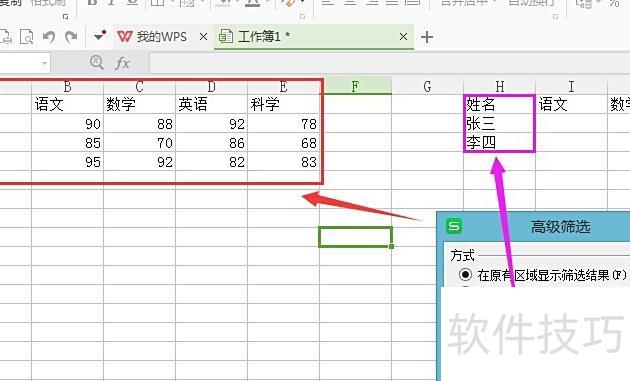
Task: Click the active green-bordered cell in column F
Action: coord(355,237)
